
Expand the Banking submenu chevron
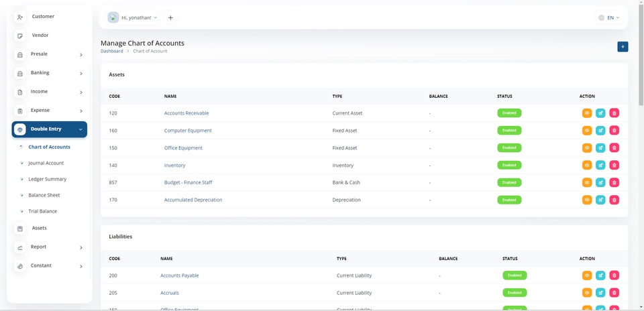point(81,74)
